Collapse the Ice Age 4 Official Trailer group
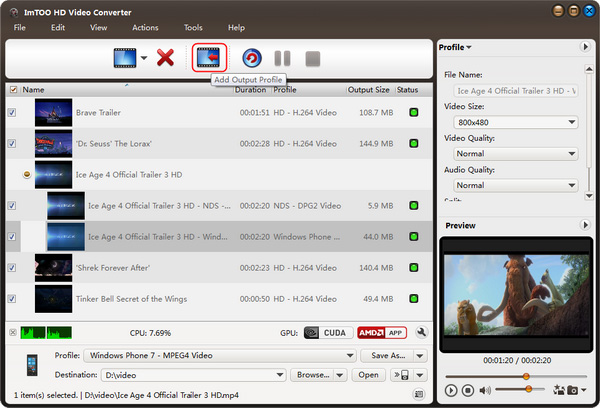 tap(27, 175)
